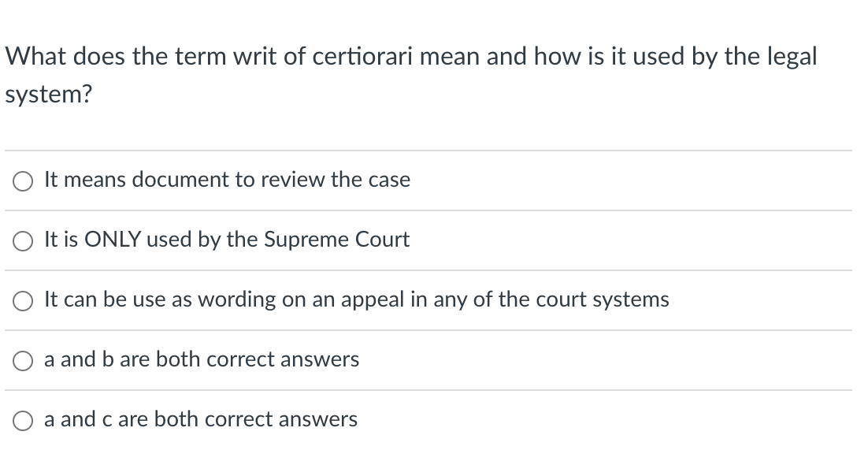Select the 'It means document to review the case' radio button
This screenshot has height=465, width=868.
click(24, 181)
